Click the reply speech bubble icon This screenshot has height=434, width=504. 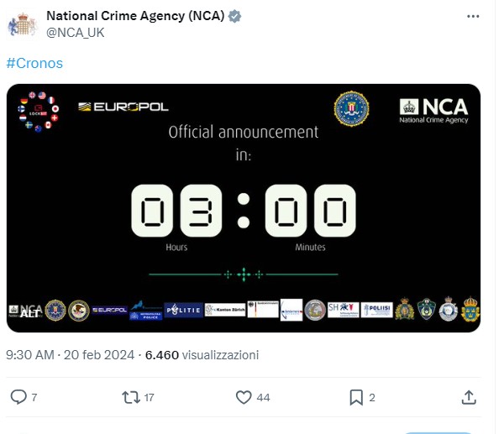(x=18, y=396)
